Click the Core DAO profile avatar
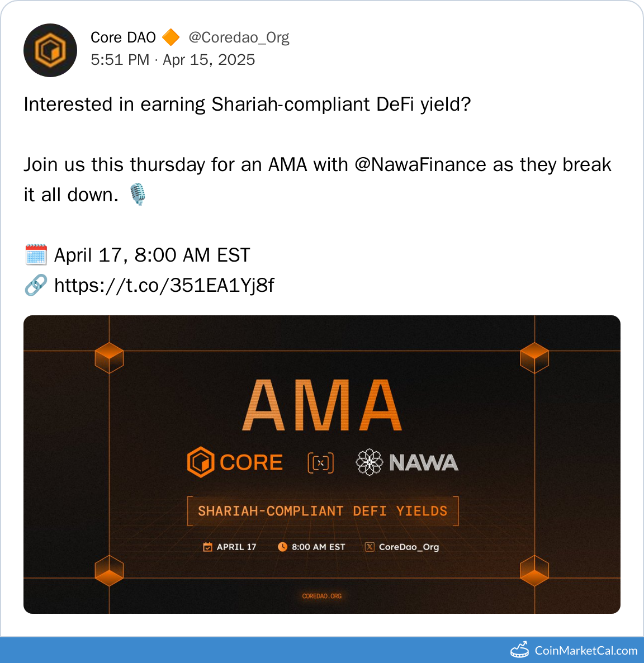644x663 pixels. point(50,50)
